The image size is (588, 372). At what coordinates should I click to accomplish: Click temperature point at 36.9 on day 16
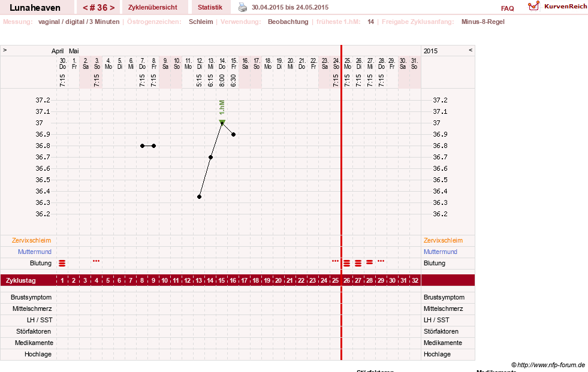click(234, 135)
